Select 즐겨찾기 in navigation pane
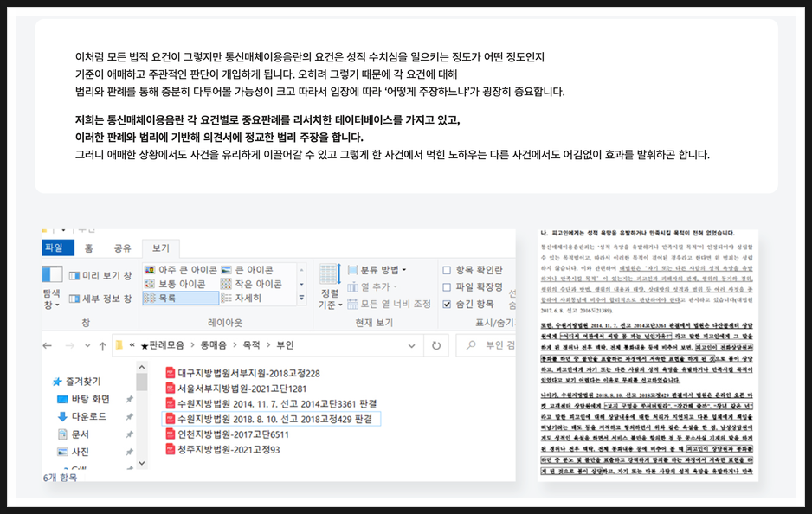The height and width of the screenshot is (514, 812). [77, 382]
